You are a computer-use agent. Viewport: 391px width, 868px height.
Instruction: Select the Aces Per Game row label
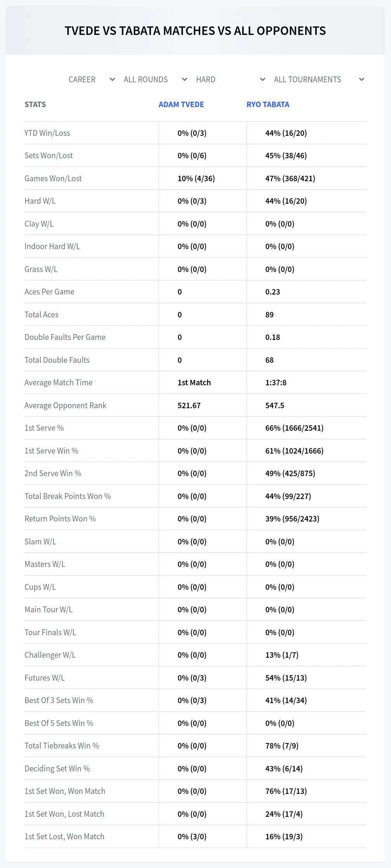point(49,292)
